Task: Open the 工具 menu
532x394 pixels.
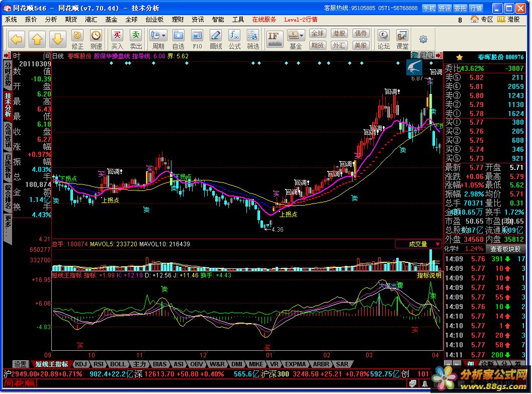Action: click(x=238, y=20)
